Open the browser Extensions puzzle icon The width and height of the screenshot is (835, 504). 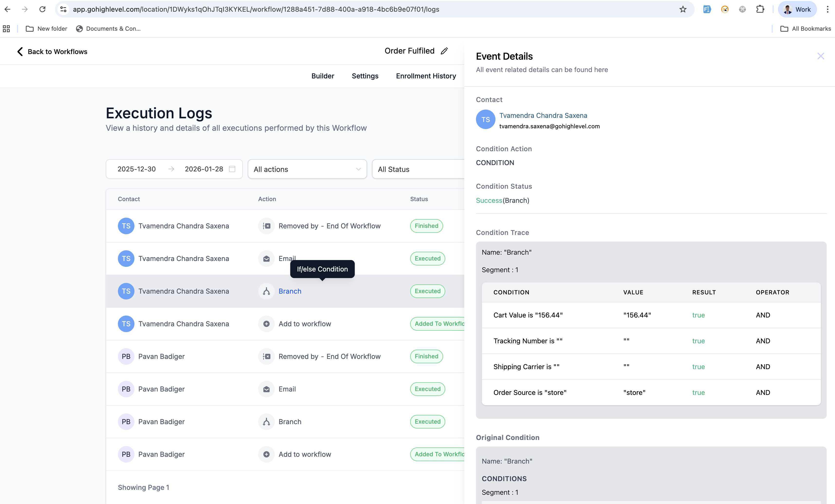760,9
